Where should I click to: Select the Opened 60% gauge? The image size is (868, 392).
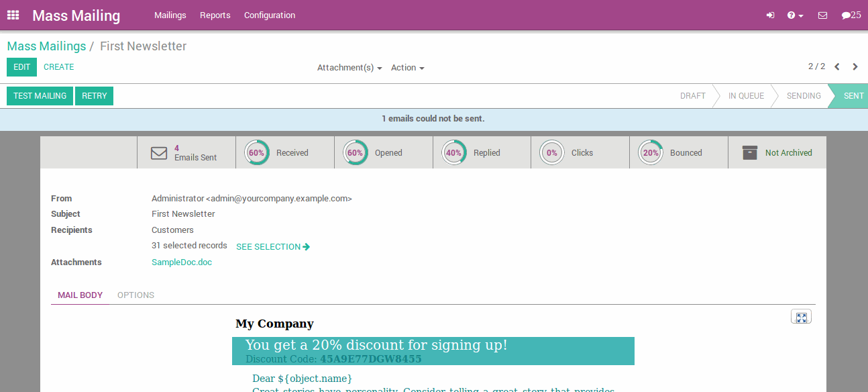pos(355,152)
